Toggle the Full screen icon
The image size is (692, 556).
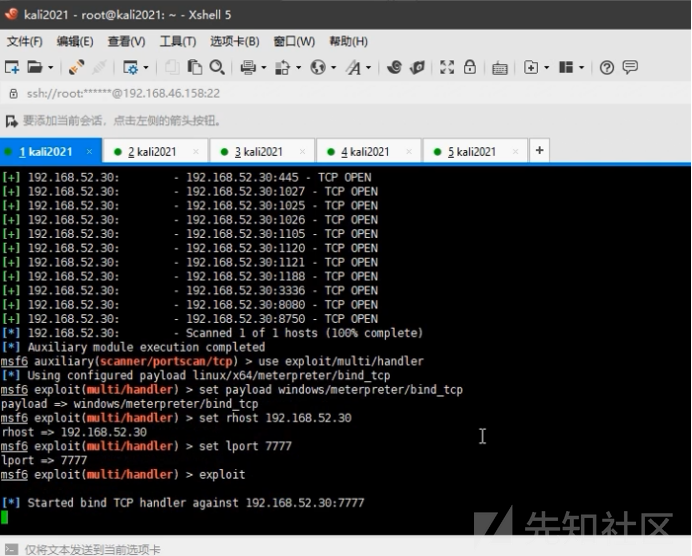(x=447, y=67)
